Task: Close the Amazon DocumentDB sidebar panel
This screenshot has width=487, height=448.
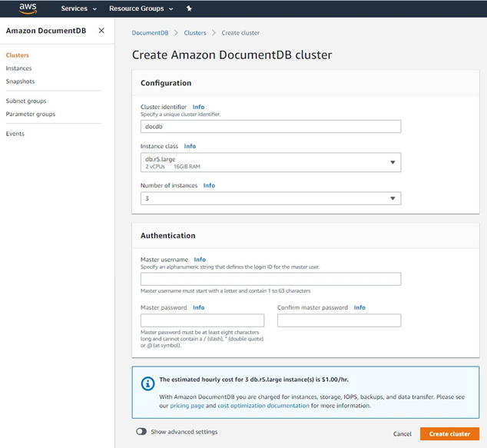Action: (101, 31)
